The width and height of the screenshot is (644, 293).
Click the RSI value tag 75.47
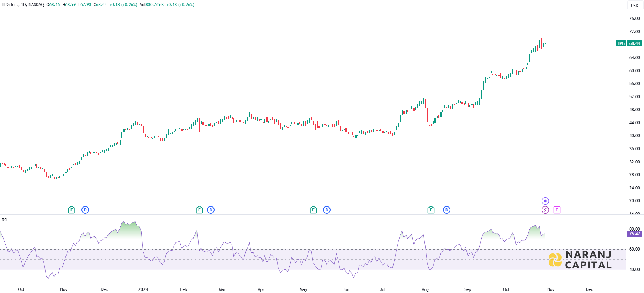[x=634, y=234]
